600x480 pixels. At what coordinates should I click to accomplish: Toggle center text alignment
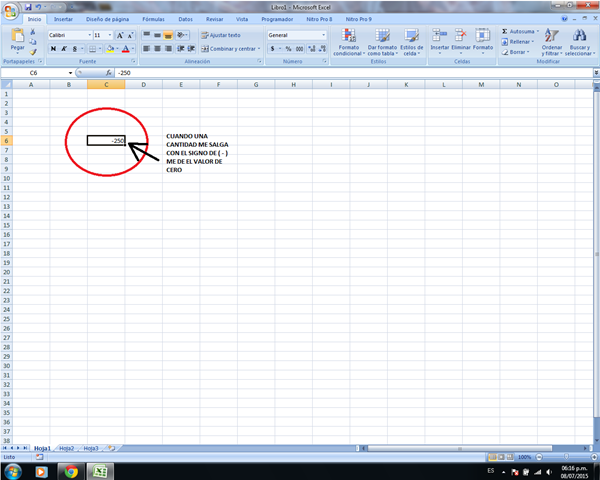157,49
